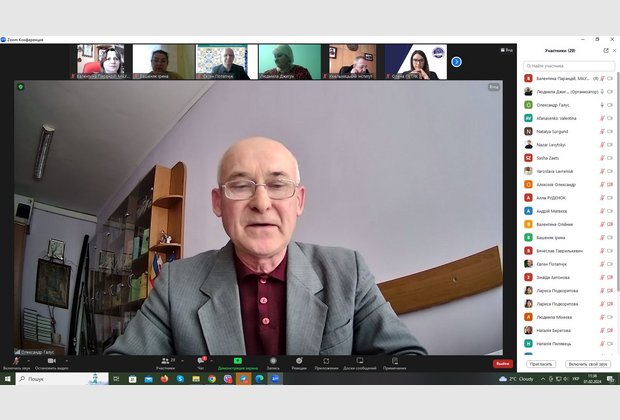Select Afanasenko Valentina in participants list

[x=569, y=118]
